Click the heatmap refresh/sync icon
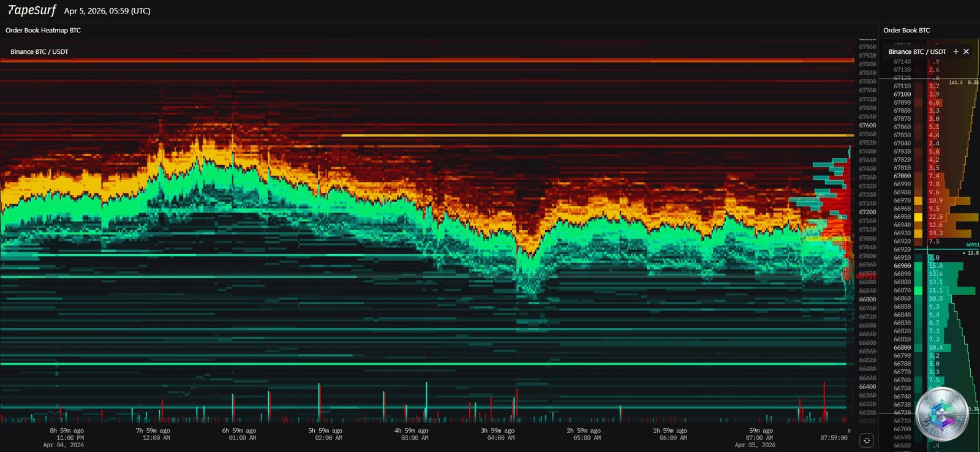 pyautogui.click(x=867, y=440)
